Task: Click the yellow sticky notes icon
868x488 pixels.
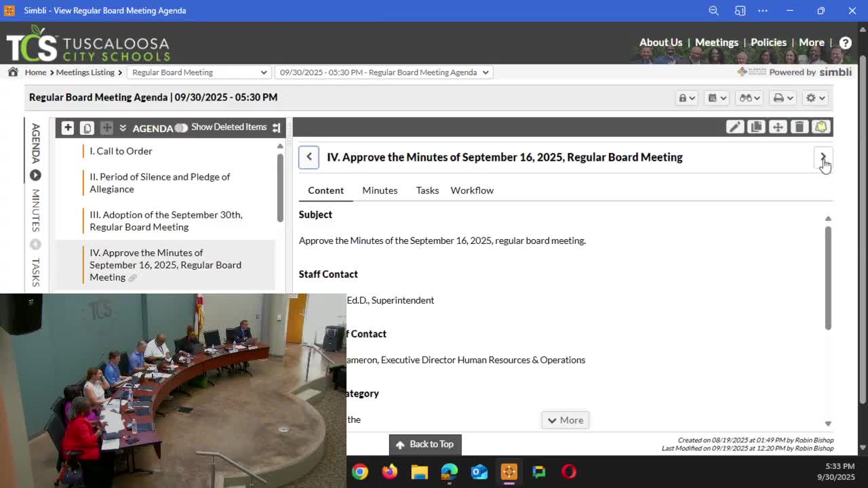Action: (821, 127)
